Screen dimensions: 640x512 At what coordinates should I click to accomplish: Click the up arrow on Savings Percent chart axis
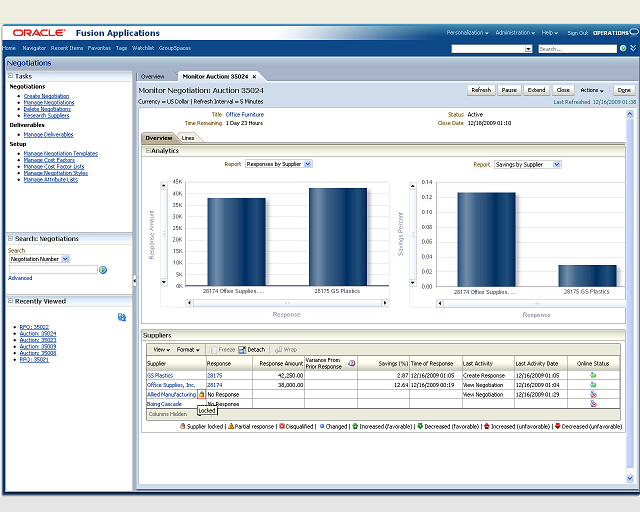pos(413,186)
